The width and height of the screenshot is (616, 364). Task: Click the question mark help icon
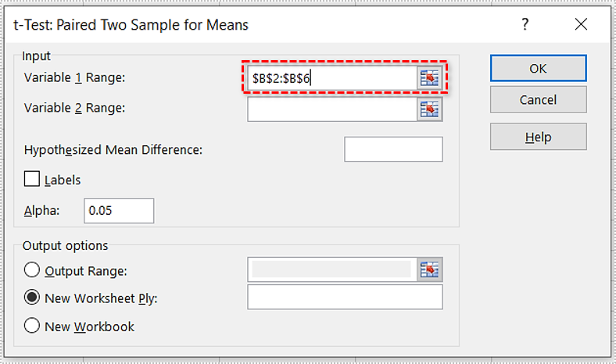(525, 24)
